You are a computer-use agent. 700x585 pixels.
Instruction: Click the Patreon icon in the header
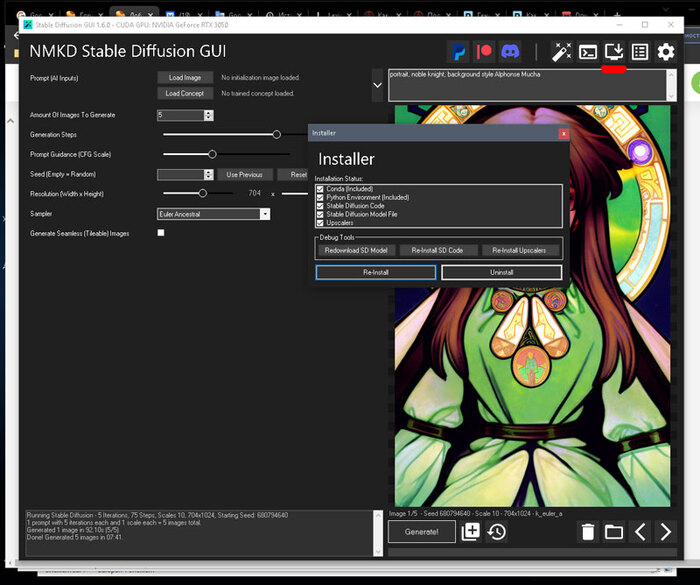485,51
